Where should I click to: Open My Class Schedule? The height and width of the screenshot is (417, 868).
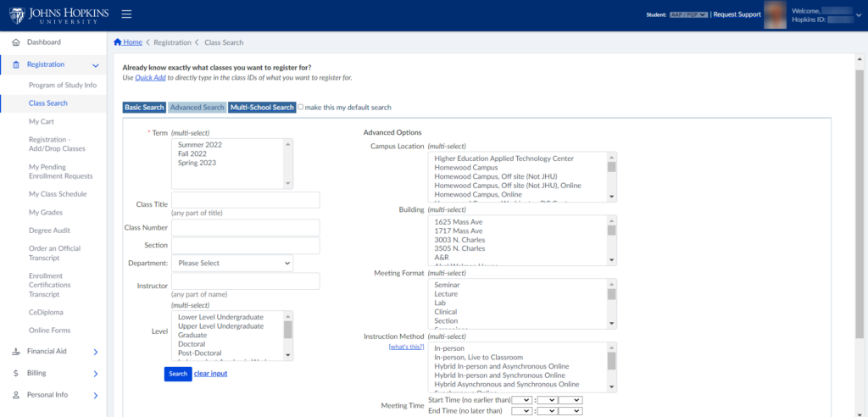(x=58, y=194)
